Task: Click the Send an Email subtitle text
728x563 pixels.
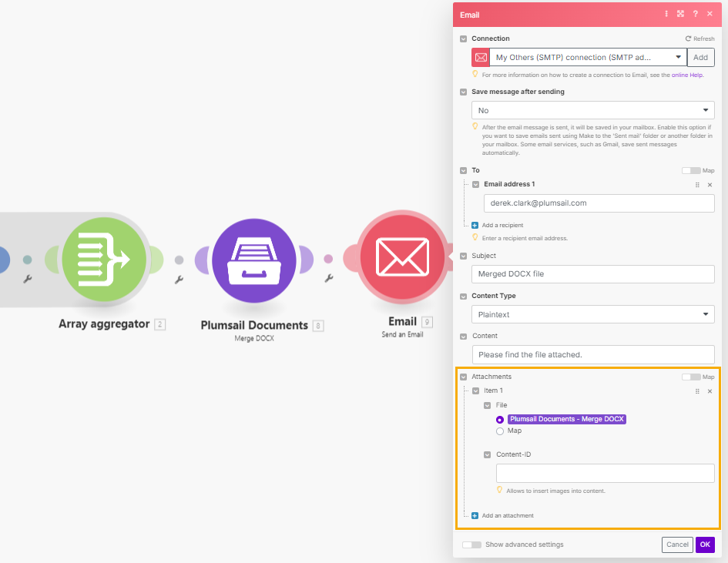Action: 402,335
